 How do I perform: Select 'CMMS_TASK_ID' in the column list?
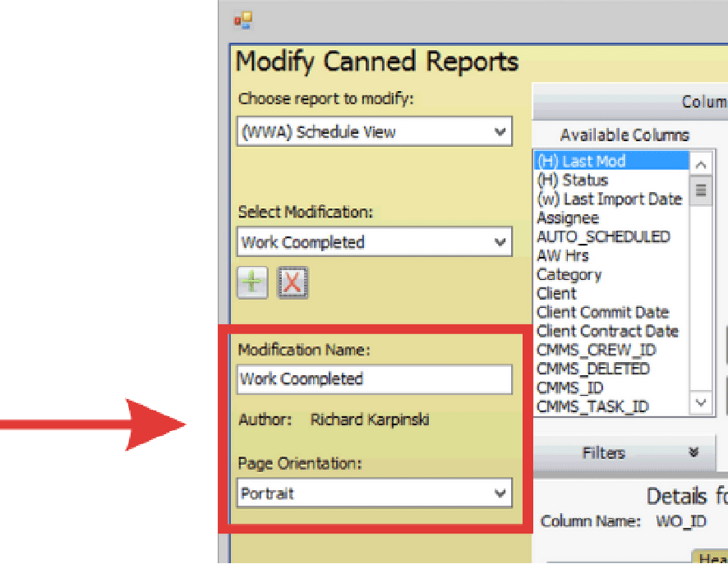(x=592, y=406)
